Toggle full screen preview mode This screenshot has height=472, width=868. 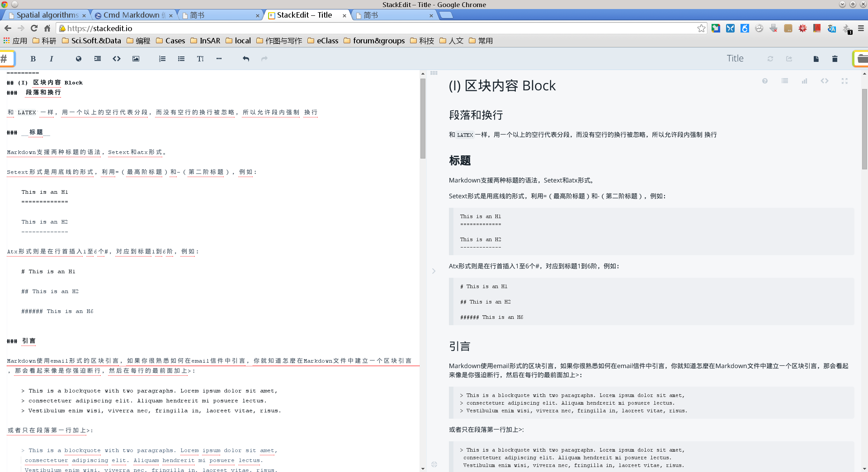pos(844,81)
